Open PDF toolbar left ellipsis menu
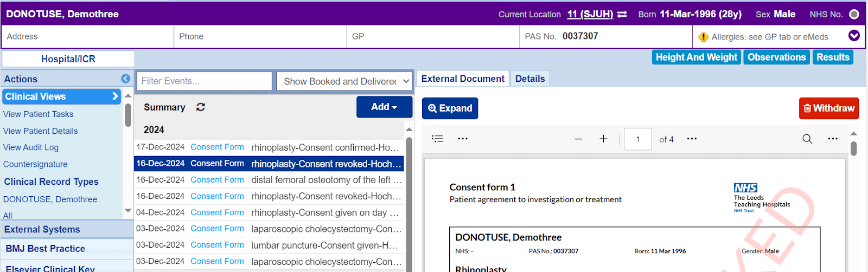This screenshot has width=868, height=272. pyautogui.click(x=463, y=139)
